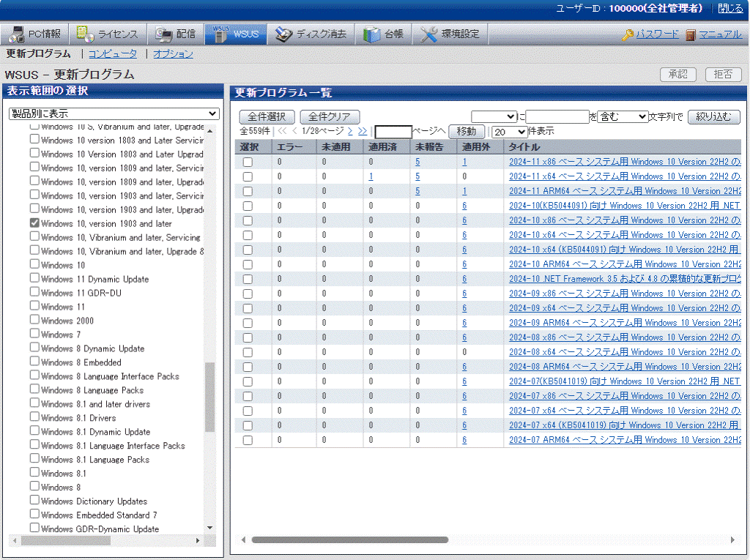Click the WSUS tab icon
The width and height of the screenshot is (750, 560).
click(x=220, y=34)
